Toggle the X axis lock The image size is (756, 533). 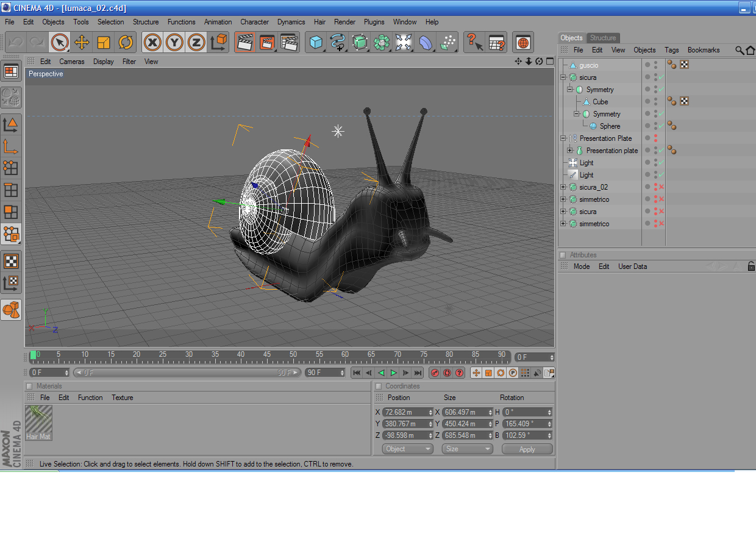(152, 42)
